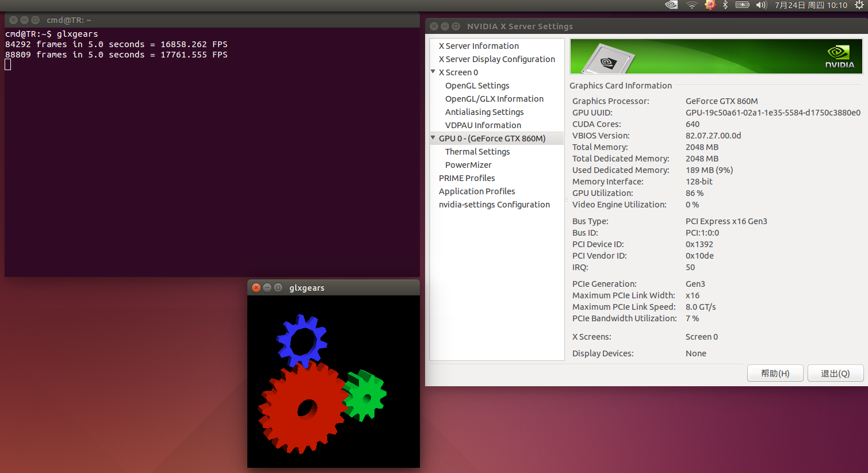Open the sound volume indicator

pyautogui.click(x=762, y=5)
